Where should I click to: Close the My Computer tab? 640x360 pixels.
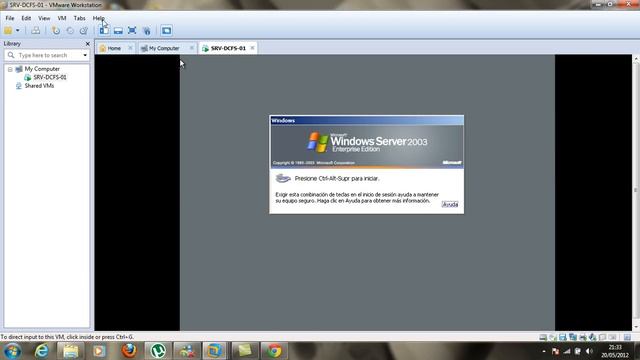point(191,48)
